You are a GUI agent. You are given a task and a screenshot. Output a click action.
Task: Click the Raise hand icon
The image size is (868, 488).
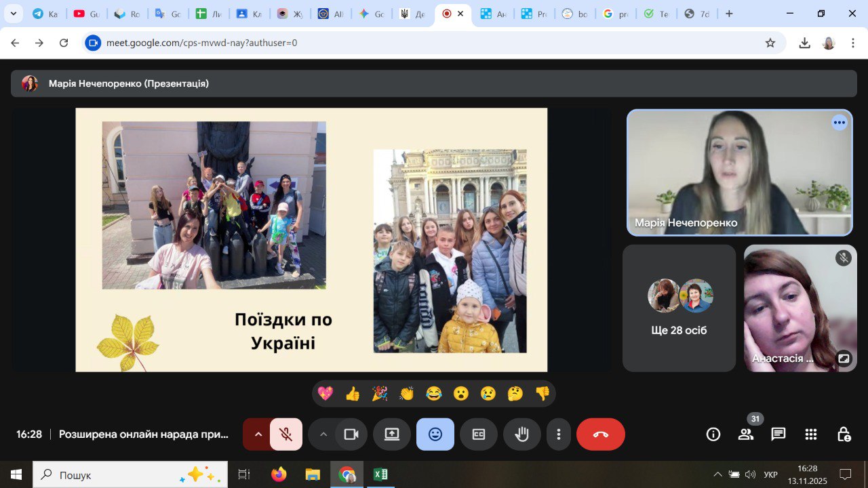click(x=521, y=434)
